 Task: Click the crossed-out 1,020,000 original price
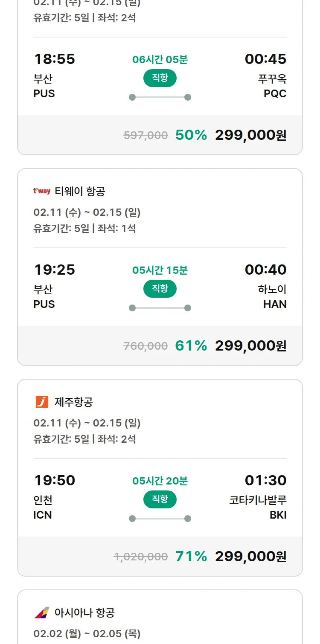coord(141,557)
